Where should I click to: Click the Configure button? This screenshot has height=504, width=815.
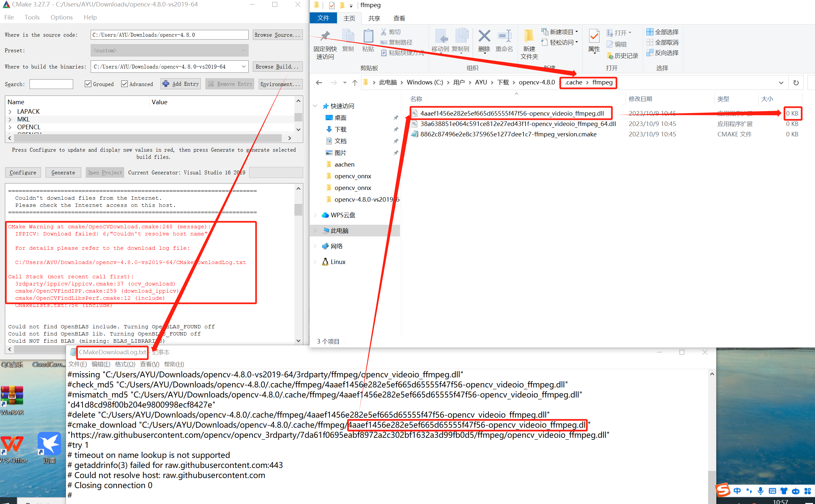(x=23, y=172)
